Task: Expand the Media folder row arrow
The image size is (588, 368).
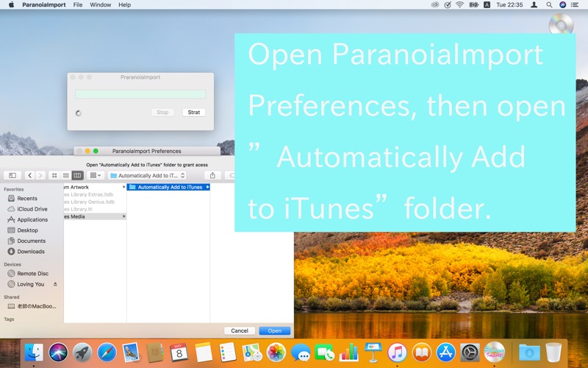Action: coord(123,216)
